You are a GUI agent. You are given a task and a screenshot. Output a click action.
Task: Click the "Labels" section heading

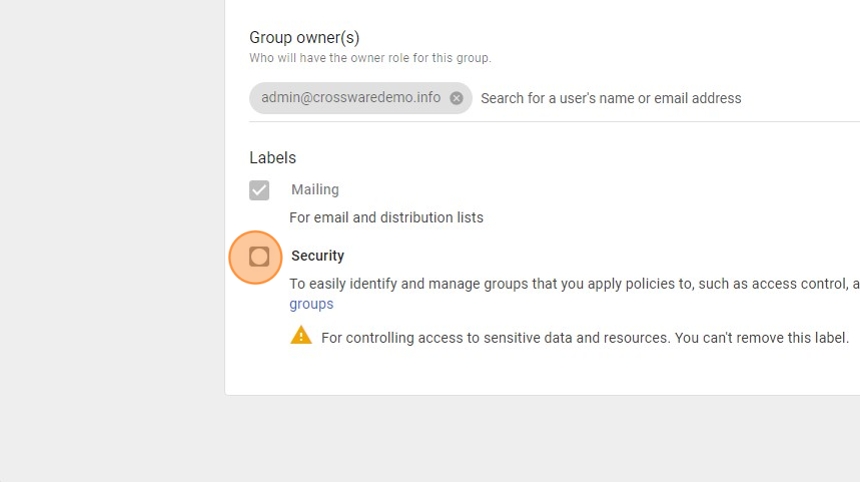272,158
